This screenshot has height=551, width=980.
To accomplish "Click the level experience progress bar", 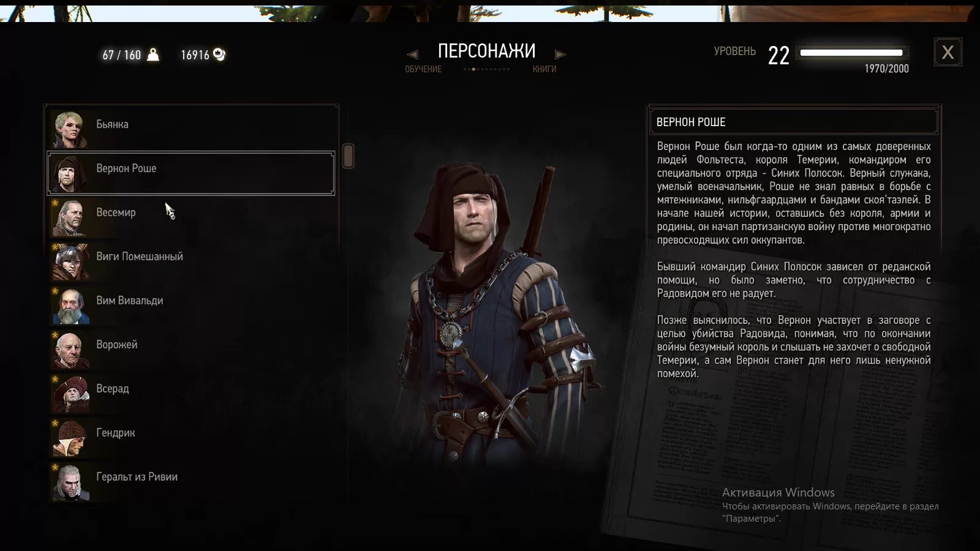I will point(852,53).
